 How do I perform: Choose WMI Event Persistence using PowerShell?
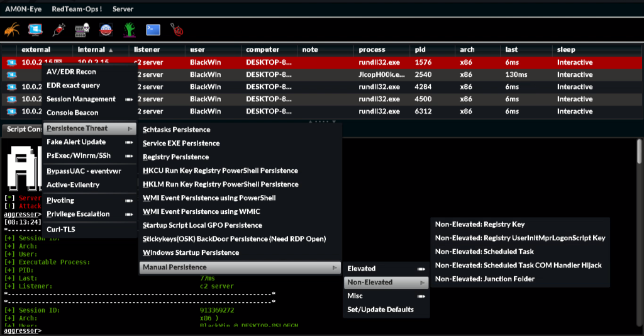pyautogui.click(x=240, y=198)
